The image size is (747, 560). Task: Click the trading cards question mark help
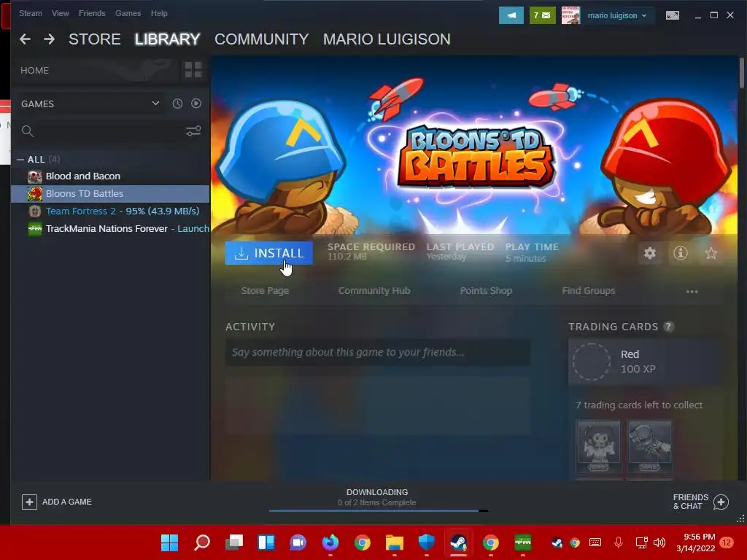[x=669, y=326]
